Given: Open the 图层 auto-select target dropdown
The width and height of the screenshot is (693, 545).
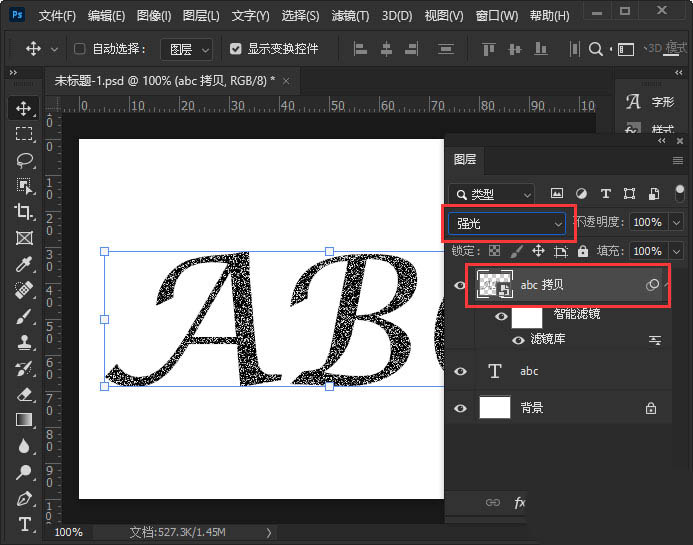Looking at the screenshot, I should pos(186,49).
